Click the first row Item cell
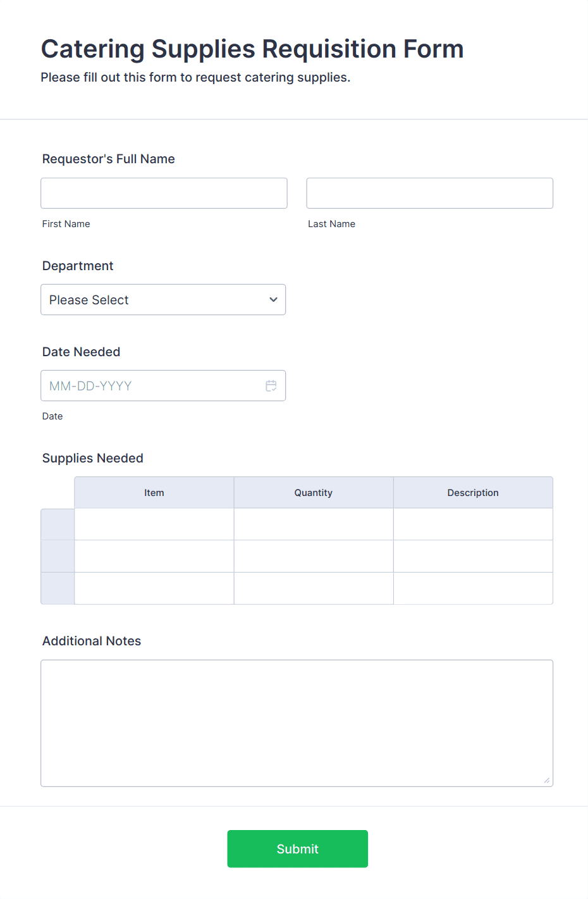The width and height of the screenshot is (588, 899). point(154,524)
